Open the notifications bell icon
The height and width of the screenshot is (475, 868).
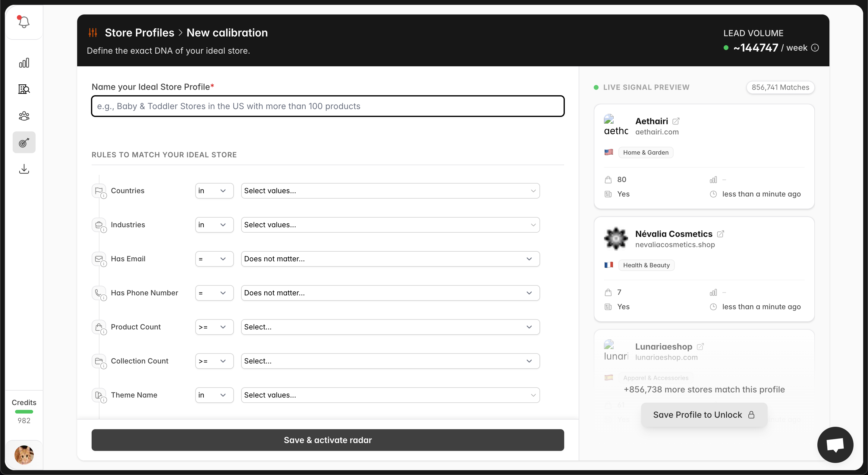(x=24, y=22)
